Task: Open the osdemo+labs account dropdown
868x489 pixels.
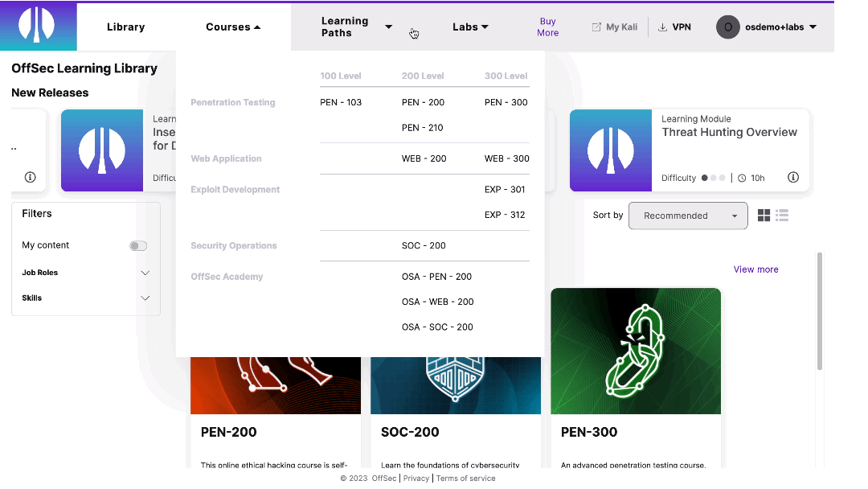Action: point(813,27)
